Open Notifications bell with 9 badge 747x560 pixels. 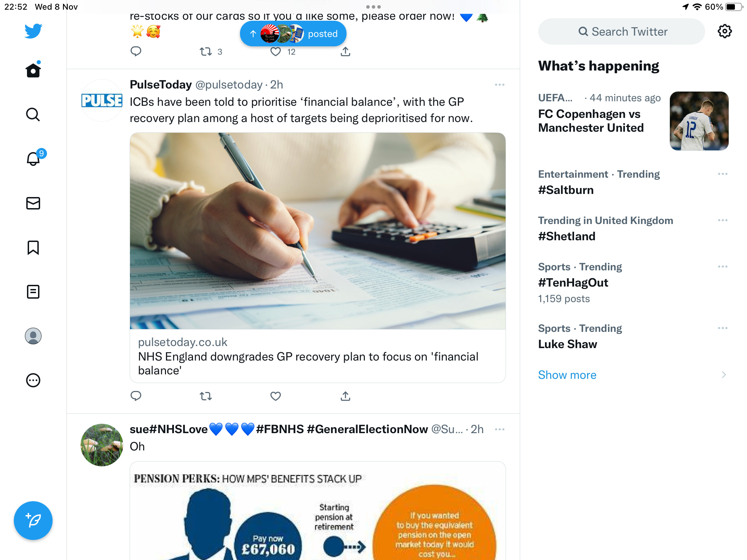(x=34, y=158)
